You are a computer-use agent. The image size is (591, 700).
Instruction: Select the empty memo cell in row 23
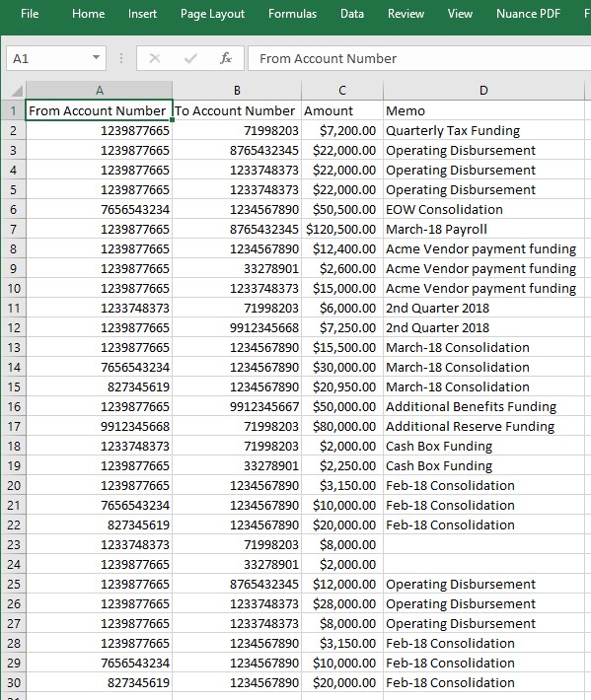[x=483, y=544]
